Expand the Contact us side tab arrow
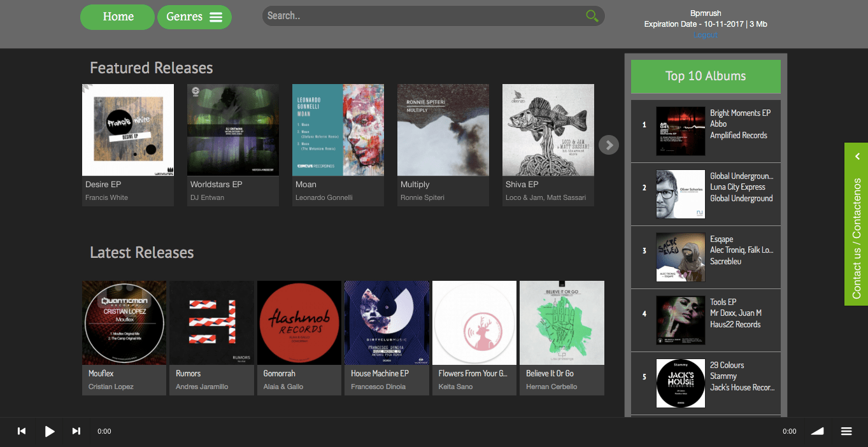 coord(857,157)
